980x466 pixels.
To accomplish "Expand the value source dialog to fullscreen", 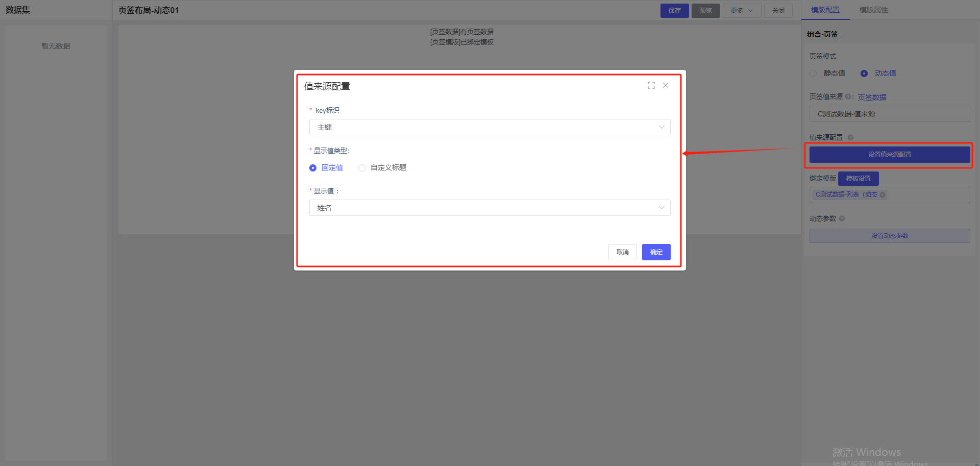I will [x=651, y=85].
